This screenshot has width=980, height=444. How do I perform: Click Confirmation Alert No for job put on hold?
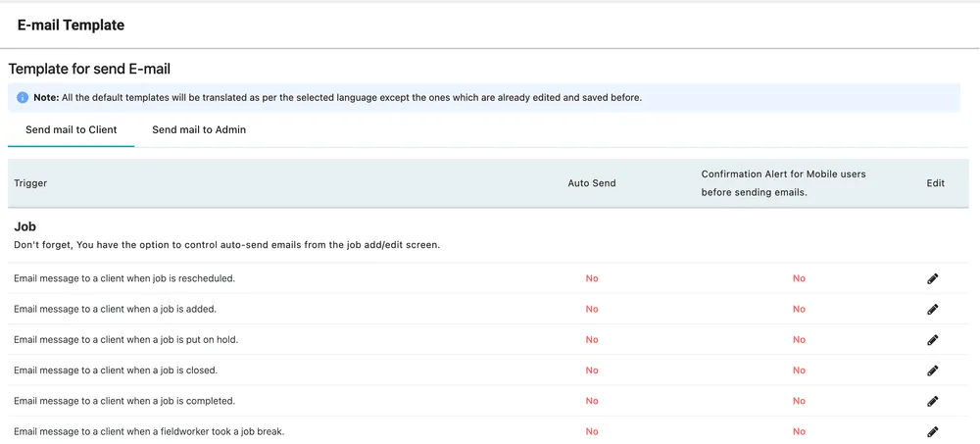(x=800, y=339)
